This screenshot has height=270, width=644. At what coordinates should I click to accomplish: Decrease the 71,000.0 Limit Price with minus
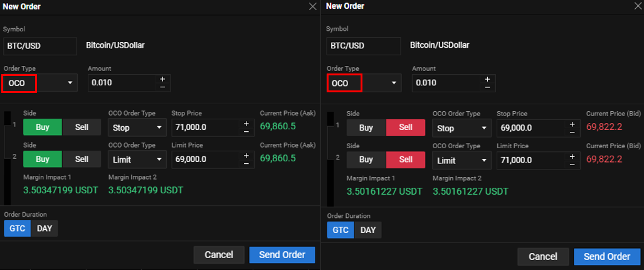tap(571, 165)
